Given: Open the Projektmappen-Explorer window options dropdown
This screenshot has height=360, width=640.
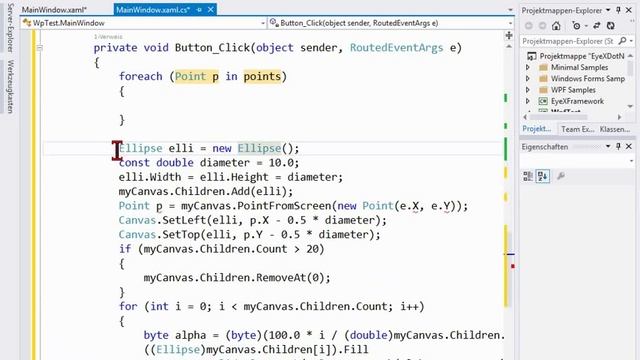Looking at the screenshot, I should tap(608, 10).
